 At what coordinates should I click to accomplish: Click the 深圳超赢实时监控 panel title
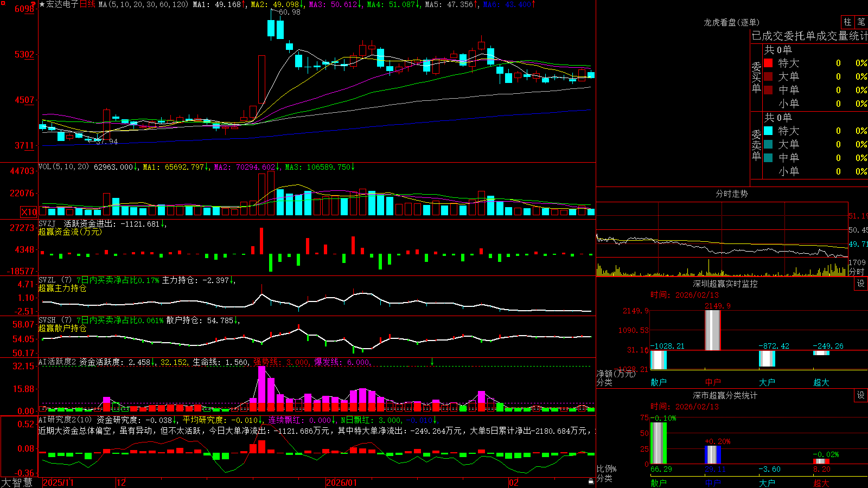click(x=725, y=284)
